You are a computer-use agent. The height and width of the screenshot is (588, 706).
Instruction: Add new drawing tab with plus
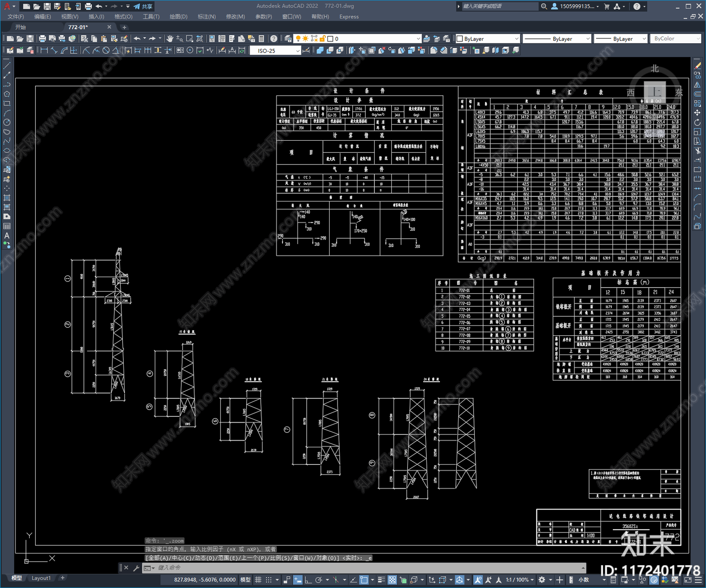[124, 27]
